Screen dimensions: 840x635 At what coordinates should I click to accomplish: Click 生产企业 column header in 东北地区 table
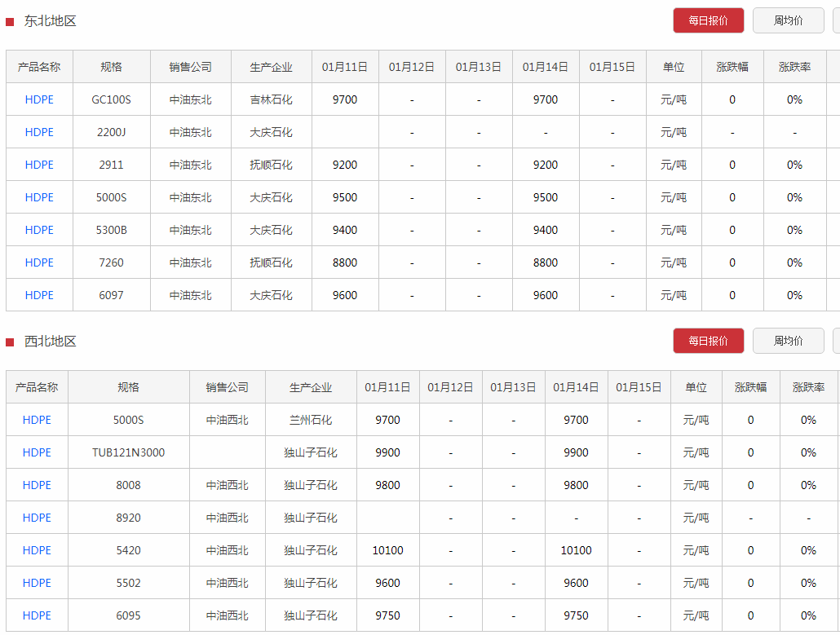point(271,67)
